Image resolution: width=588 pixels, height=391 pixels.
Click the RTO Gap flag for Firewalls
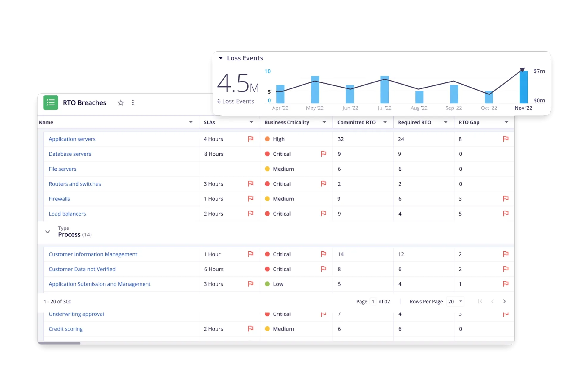(x=505, y=198)
